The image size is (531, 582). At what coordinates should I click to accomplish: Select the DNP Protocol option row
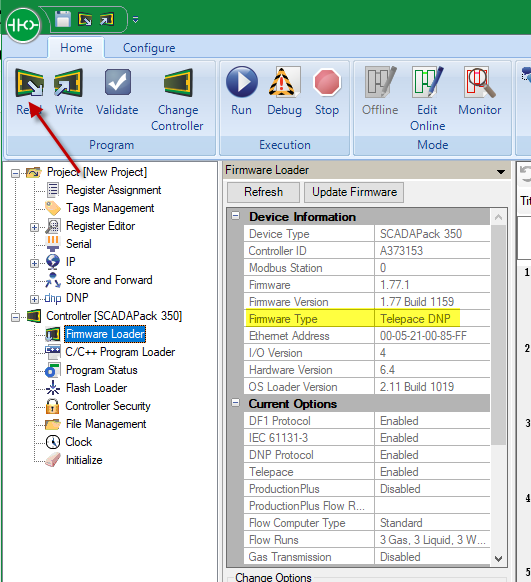pos(367,455)
